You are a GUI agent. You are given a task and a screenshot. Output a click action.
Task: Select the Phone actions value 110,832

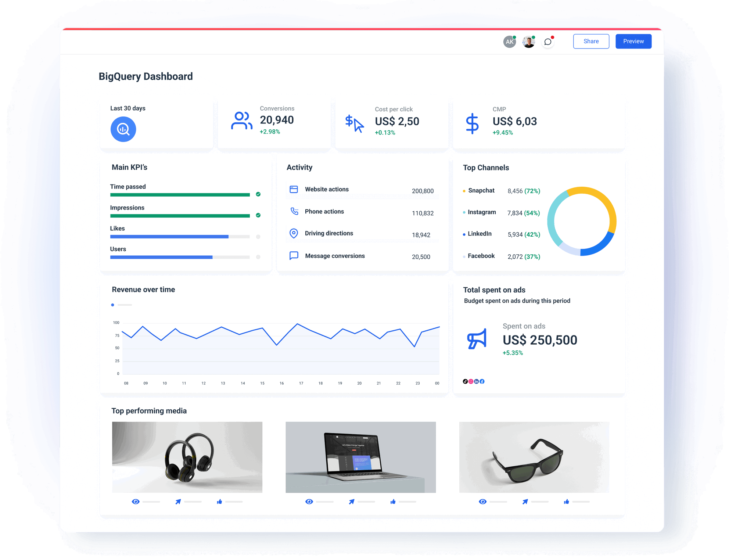423,213
